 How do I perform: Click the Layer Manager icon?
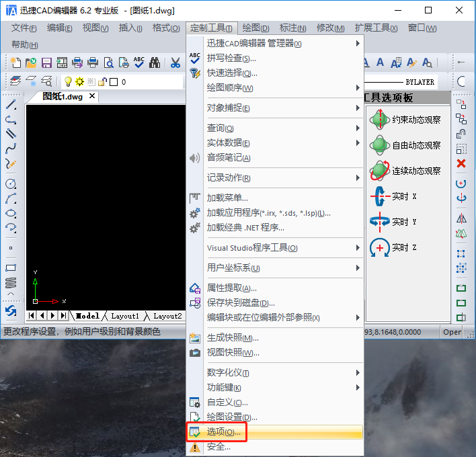pyautogui.click(x=15, y=81)
